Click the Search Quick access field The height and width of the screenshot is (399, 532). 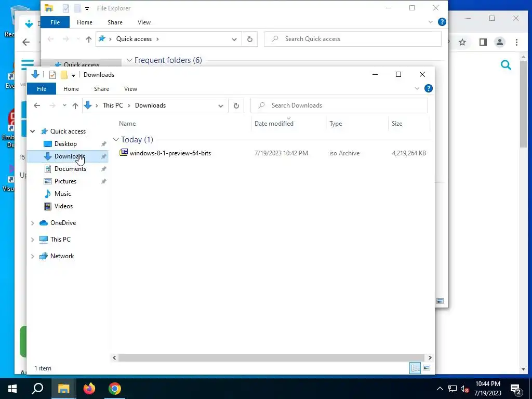(353, 39)
